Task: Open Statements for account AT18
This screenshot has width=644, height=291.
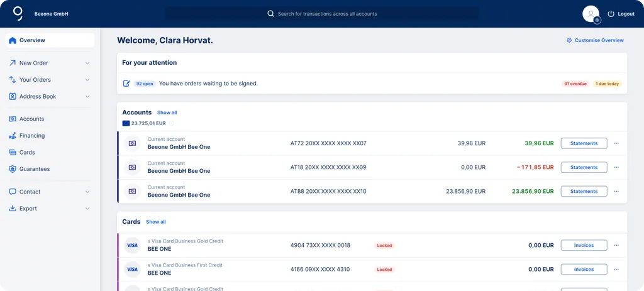Action: (x=584, y=167)
